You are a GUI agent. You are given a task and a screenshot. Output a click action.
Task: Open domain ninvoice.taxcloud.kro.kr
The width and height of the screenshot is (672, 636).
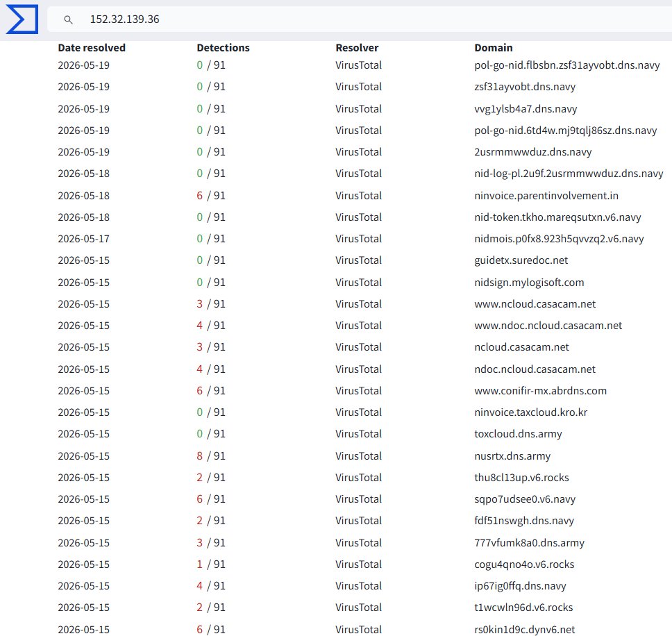tap(530, 412)
